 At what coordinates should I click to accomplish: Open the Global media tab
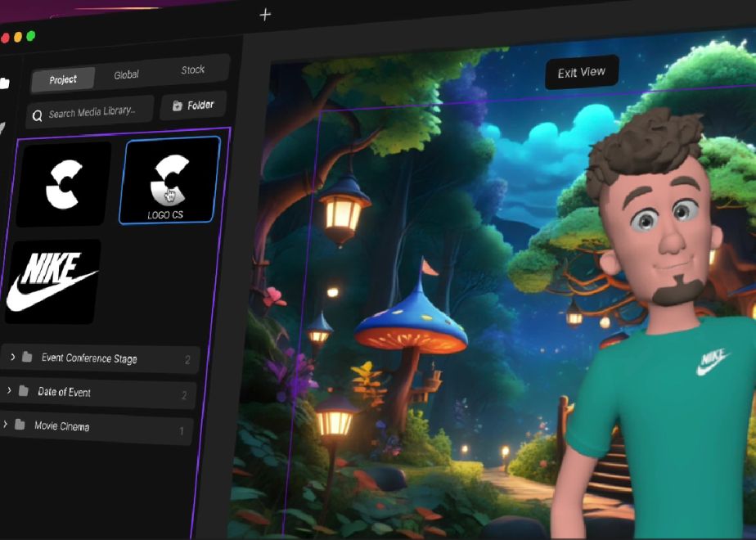pos(126,74)
